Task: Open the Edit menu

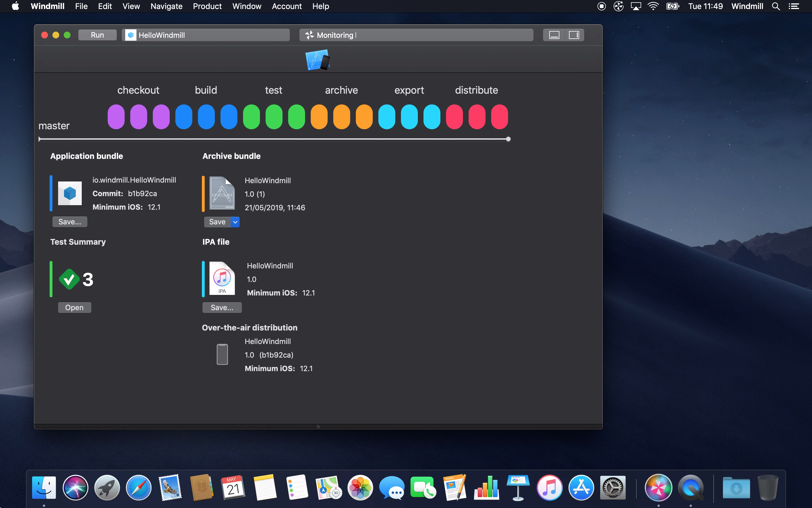Action: (x=105, y=6)
